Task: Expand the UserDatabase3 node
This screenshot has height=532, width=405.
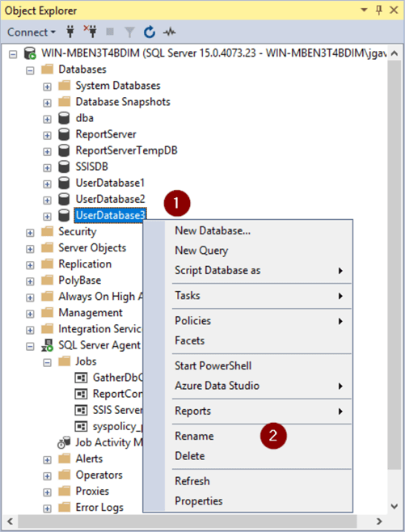Action: pos(47,217)
